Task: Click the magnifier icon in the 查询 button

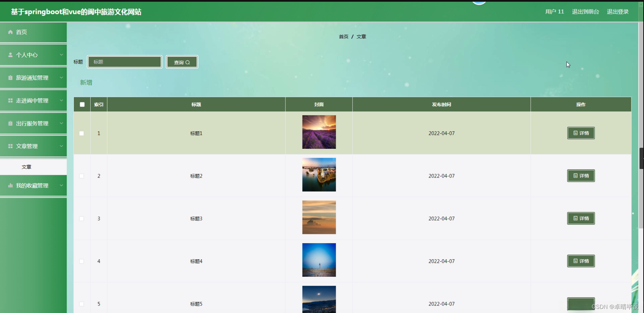Action: pyautogui.click(x=188, y=62)
